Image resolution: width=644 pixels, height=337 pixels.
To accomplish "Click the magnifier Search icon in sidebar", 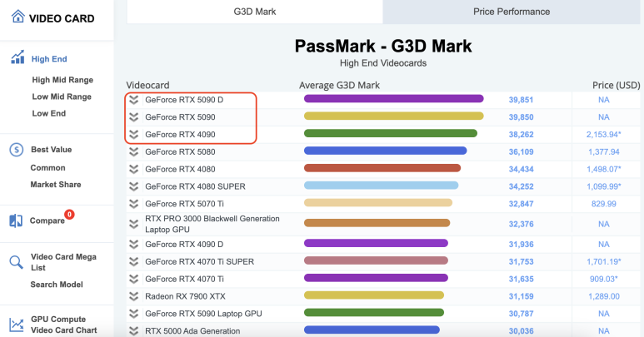I will coord(16,262).
